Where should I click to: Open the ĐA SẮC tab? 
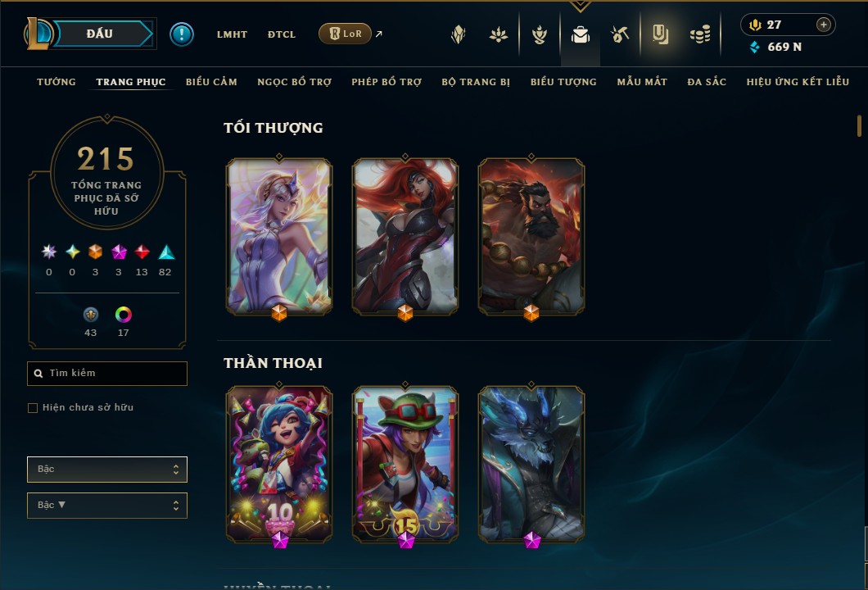point(707,82)
